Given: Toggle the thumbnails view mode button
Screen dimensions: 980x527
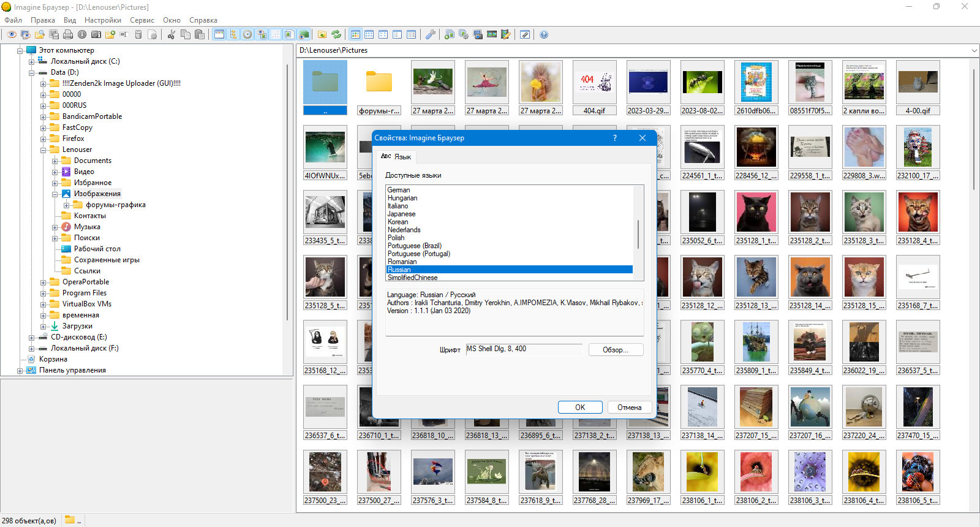Looking at the screenshot, I should click(x=355, y=34).
